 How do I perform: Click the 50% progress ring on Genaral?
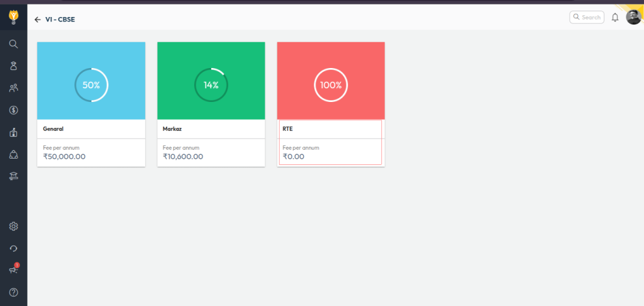click(91, 85)
